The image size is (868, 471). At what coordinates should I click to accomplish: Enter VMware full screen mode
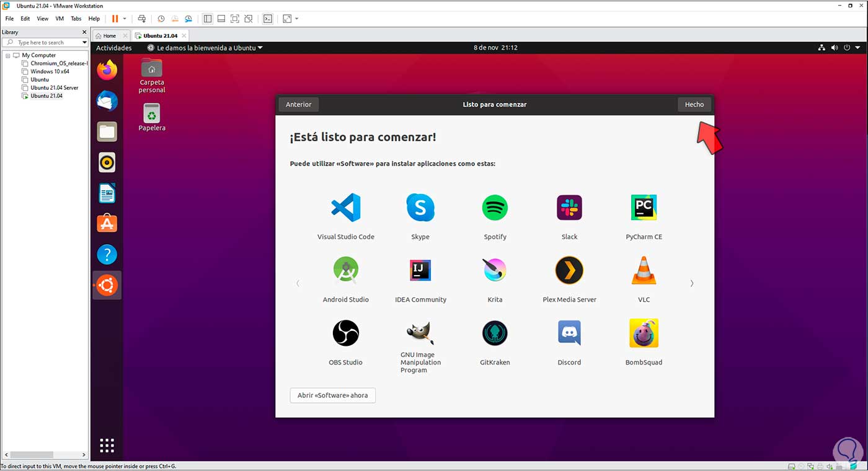(235, 19)
